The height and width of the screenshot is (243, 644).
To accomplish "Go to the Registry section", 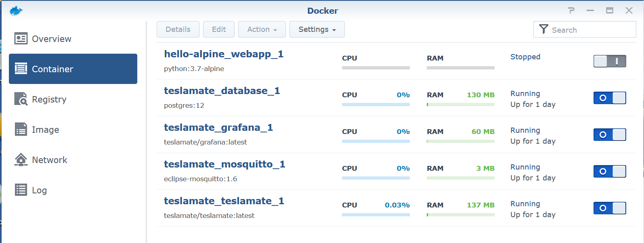I will [73, 99].
